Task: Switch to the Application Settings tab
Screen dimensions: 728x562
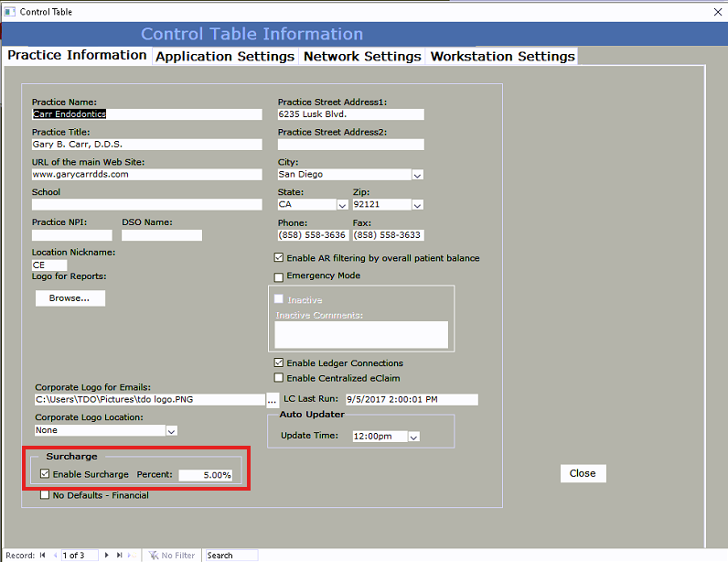Action: tap(225, 56)
